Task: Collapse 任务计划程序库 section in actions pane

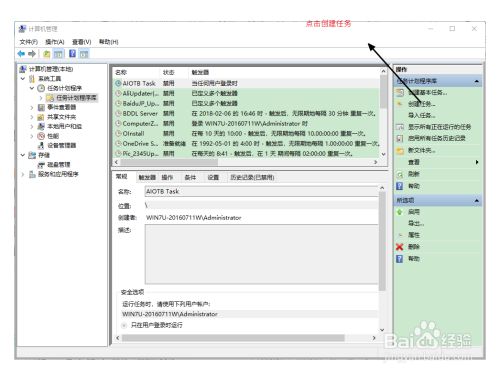Action: (477, 81)
